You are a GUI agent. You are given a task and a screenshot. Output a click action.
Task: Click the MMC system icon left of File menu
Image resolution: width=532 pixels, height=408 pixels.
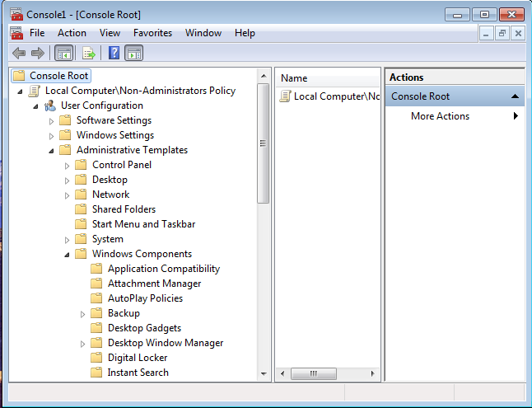pyautogui.click(x=16, y=33)
